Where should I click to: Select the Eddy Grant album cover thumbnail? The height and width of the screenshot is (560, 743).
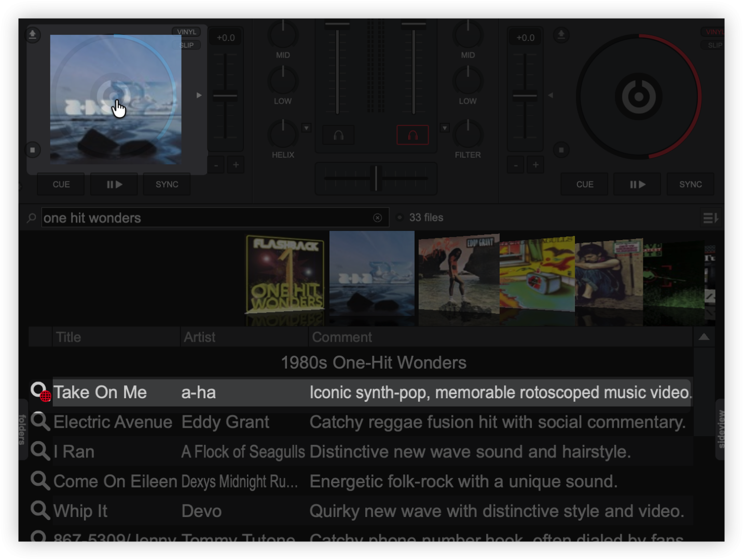pyautogui.click(x=458, y=272)
